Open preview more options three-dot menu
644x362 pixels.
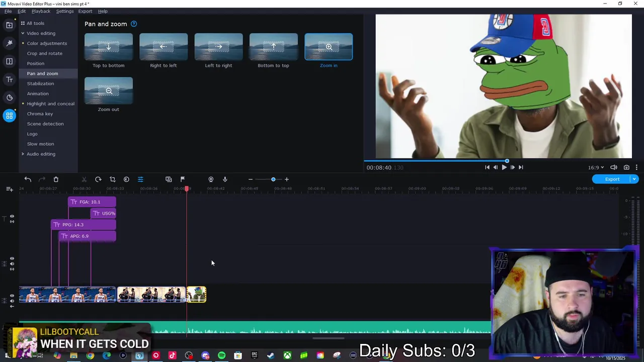coord(636,167)
